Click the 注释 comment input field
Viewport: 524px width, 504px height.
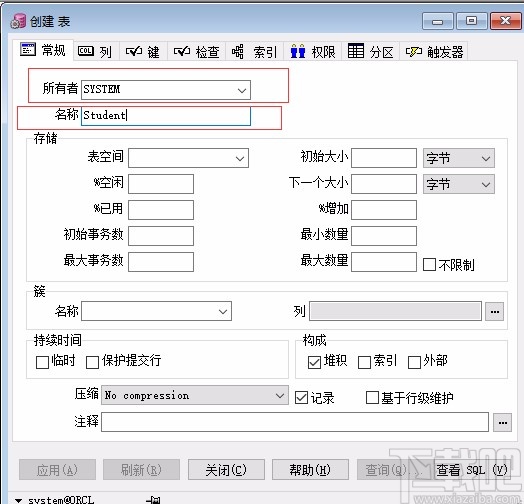(x=295, y=422)
